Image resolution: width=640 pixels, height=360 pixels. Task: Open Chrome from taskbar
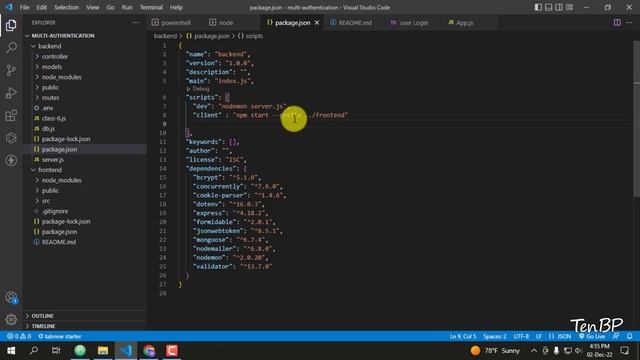(149, 351)
